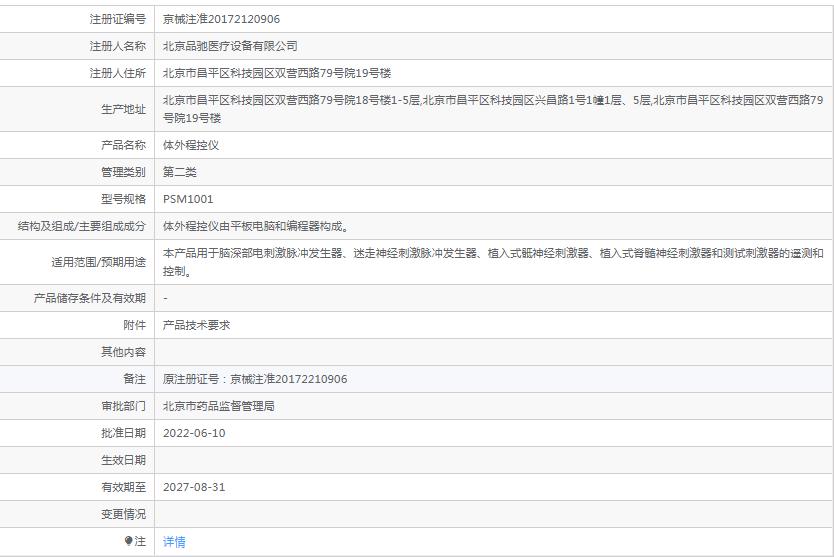Select product name 体外程控仪
The height and width of the screenshot is (557, 834).
191,145
